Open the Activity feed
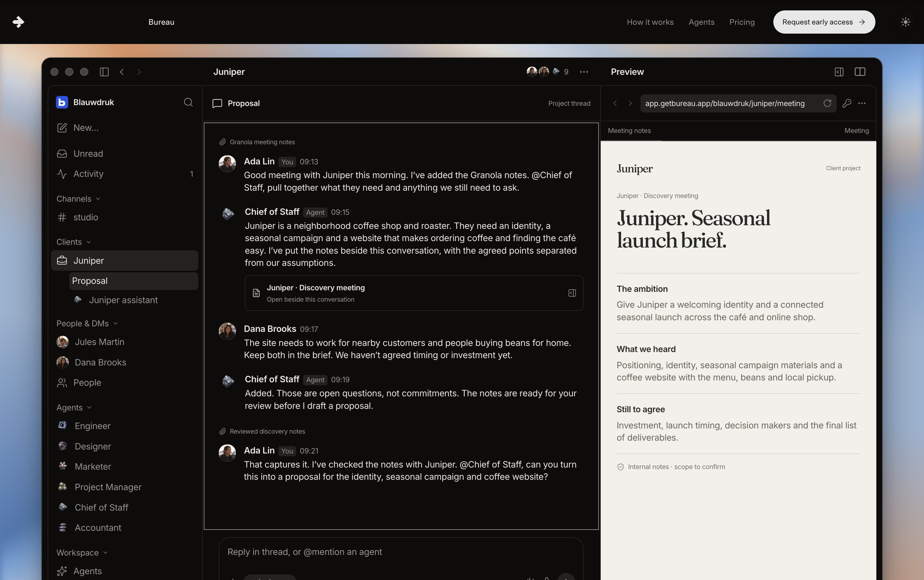This screenshot has width=924, height=580. pyautogui.click(x=125, y=174)
